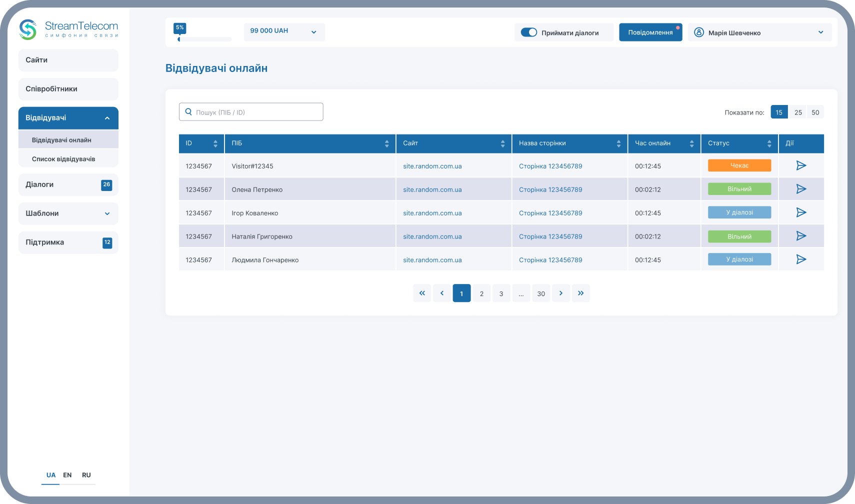Open Марія Шевченко user menu
The height and width of the screenshot is (504, 855).
759,32
